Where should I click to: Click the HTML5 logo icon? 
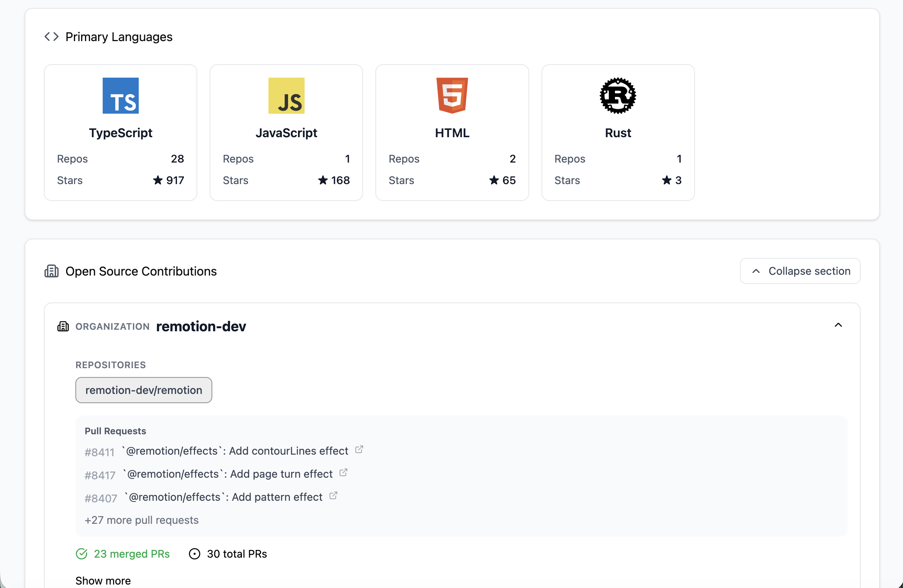pos(452,96)
